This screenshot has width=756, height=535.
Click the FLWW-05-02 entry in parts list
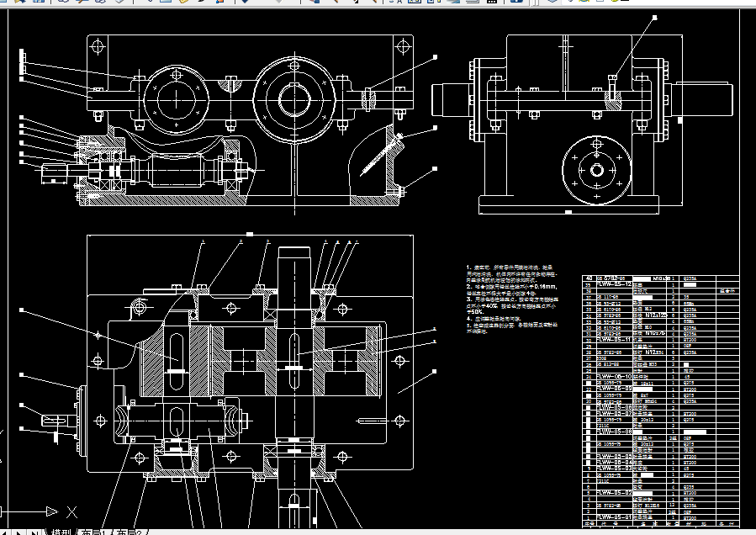click(x=614, y=493)
